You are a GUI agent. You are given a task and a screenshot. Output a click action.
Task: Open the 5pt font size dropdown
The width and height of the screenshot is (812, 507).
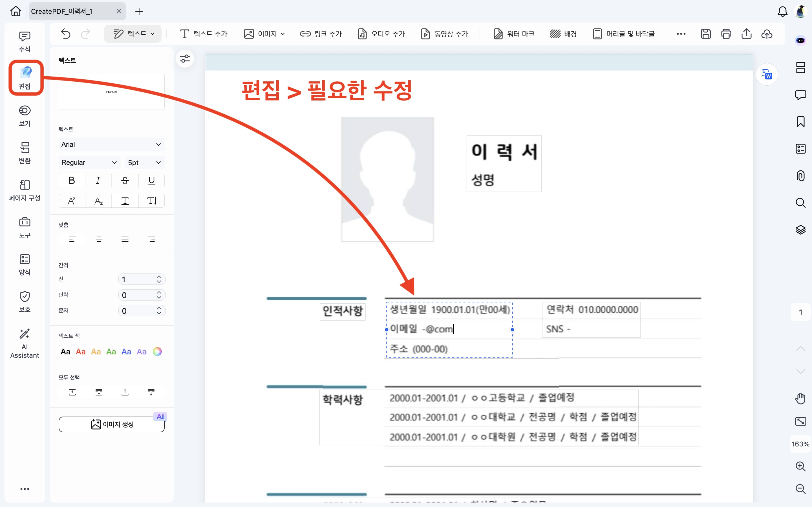point(144,163)
